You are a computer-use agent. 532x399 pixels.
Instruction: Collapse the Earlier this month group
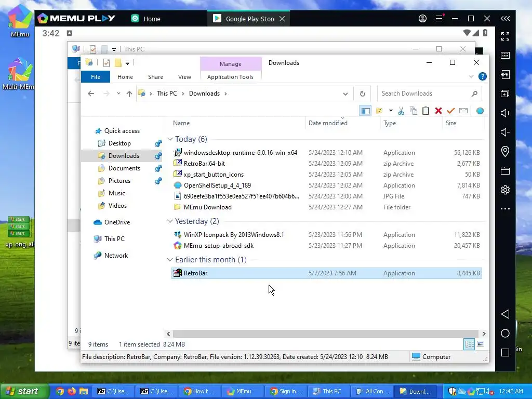170,260
